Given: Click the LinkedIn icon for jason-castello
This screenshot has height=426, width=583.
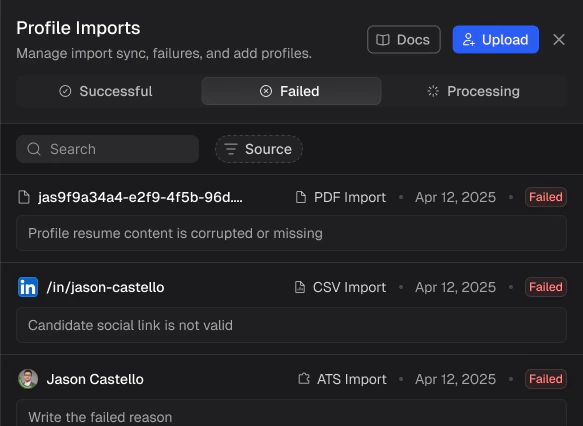Looking at the screenshot, I should click(x=28, y=287).
